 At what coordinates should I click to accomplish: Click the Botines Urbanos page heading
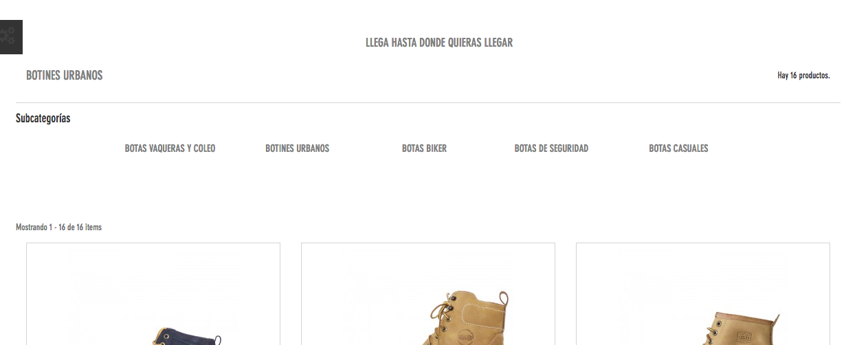[65, 76]
